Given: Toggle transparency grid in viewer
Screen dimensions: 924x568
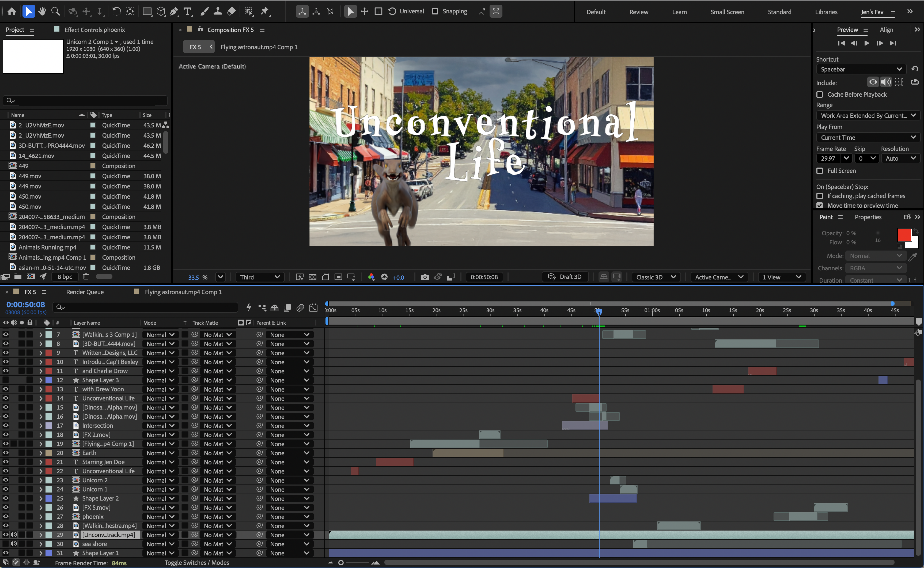Looking at the screenshot, I should tap(313, 277).
